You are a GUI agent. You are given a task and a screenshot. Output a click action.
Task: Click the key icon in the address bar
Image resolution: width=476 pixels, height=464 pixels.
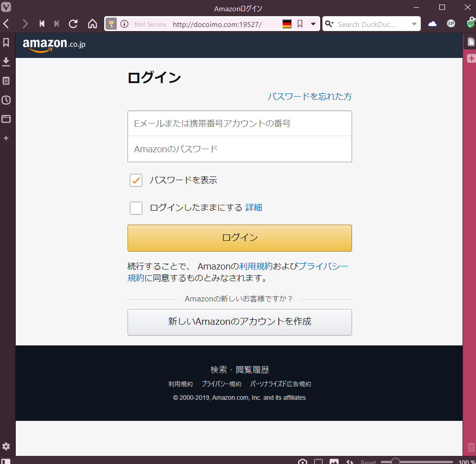pos(111,24)
